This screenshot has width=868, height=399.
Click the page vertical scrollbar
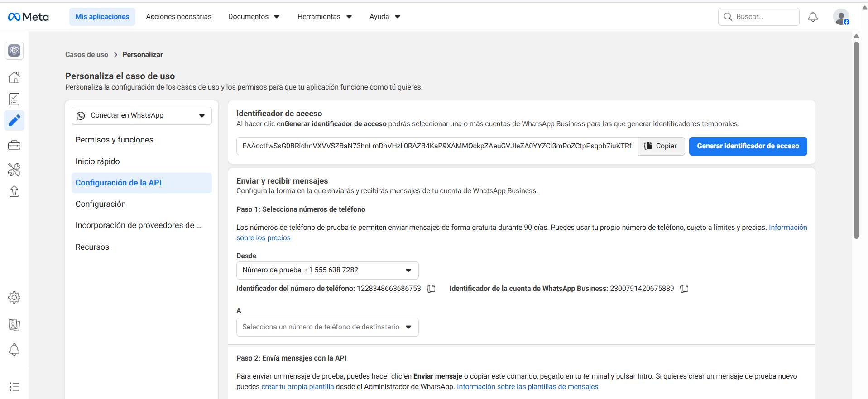(x=856, y=140)
